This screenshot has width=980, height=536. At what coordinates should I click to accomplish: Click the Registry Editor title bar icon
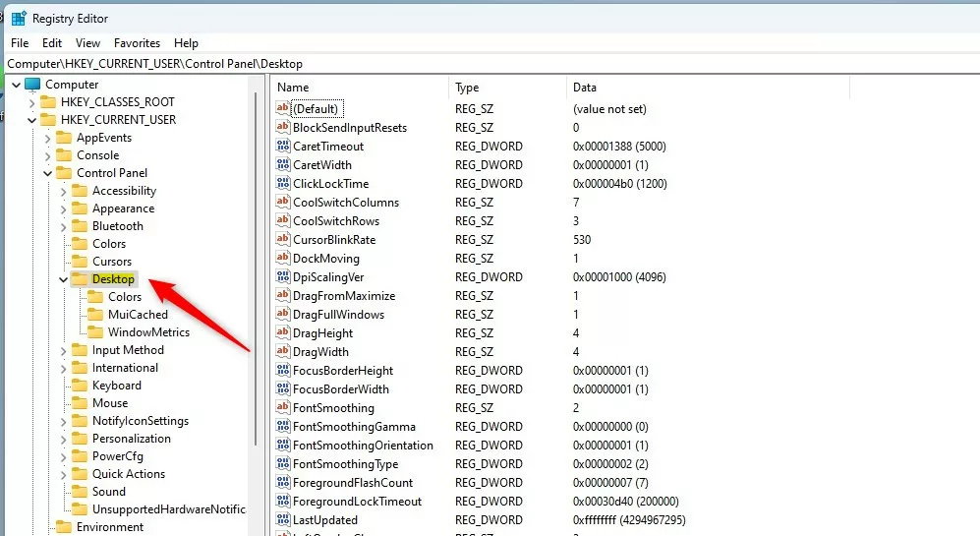19,18
